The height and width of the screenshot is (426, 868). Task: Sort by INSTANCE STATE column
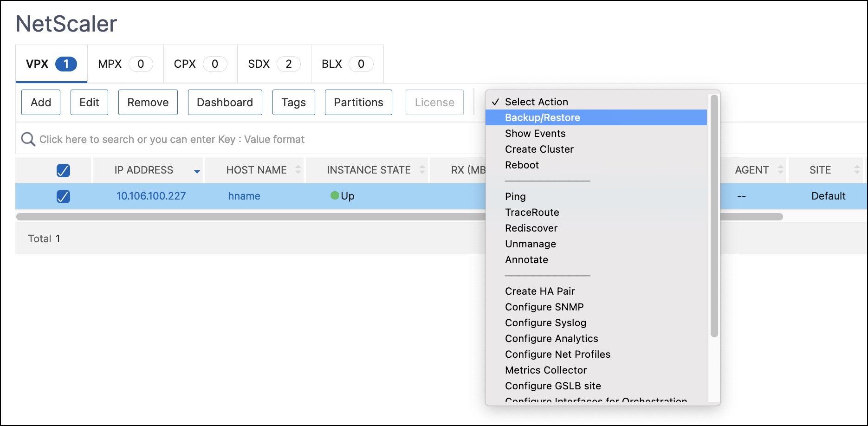pyautogui.click(x=422, y=170)
